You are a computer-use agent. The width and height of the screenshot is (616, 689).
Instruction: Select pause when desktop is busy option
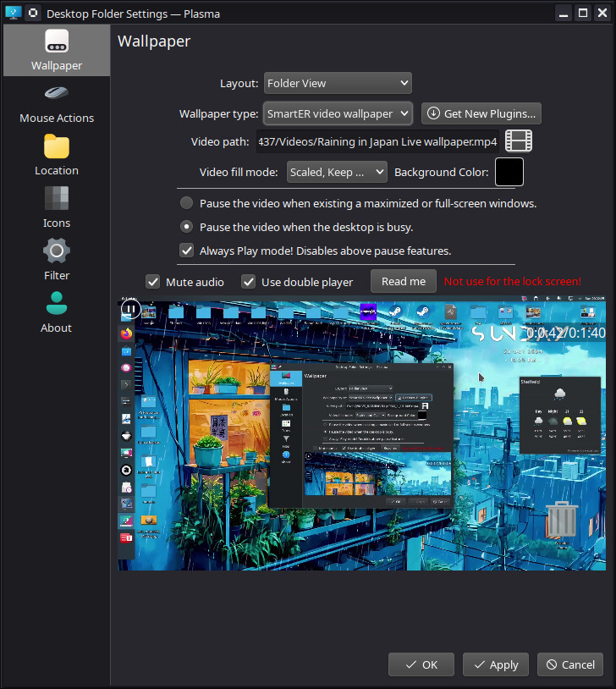pos(186,227)
